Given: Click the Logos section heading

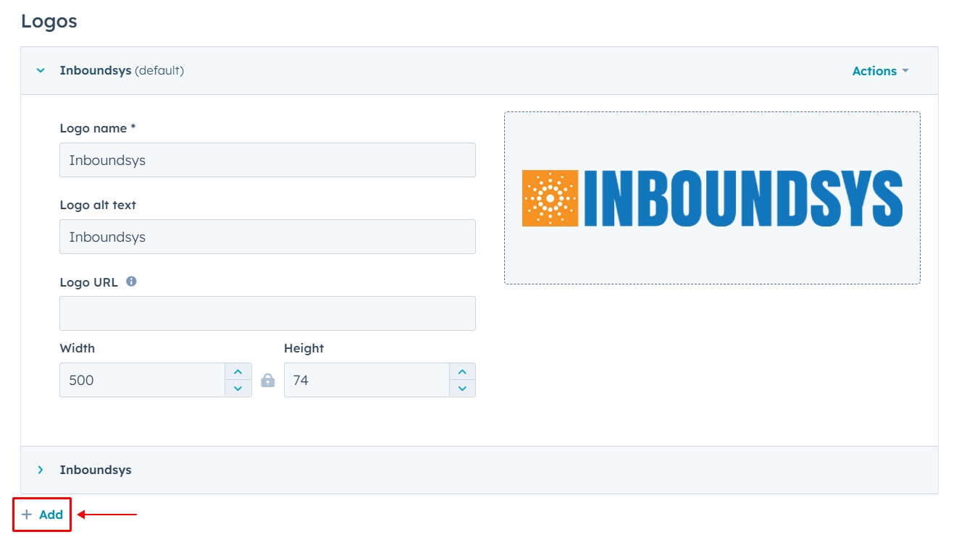Looking at the screenshot, I should coord(49,21).
